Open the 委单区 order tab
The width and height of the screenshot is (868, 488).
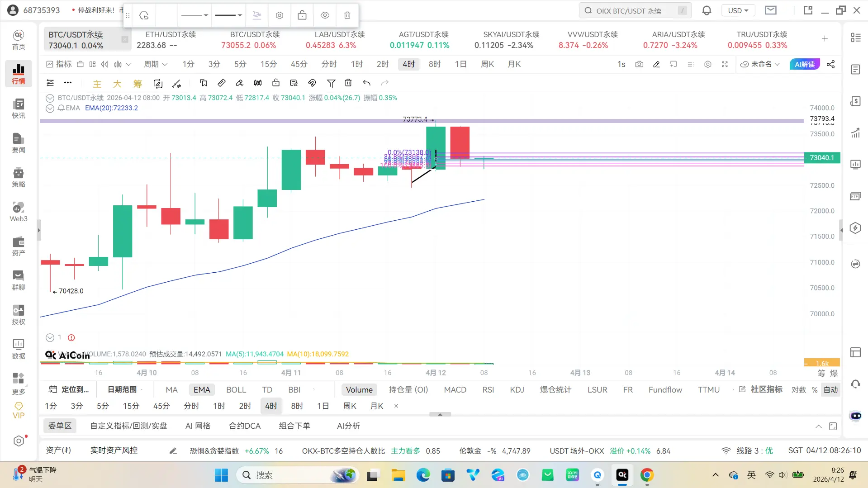tap(60, 426)
